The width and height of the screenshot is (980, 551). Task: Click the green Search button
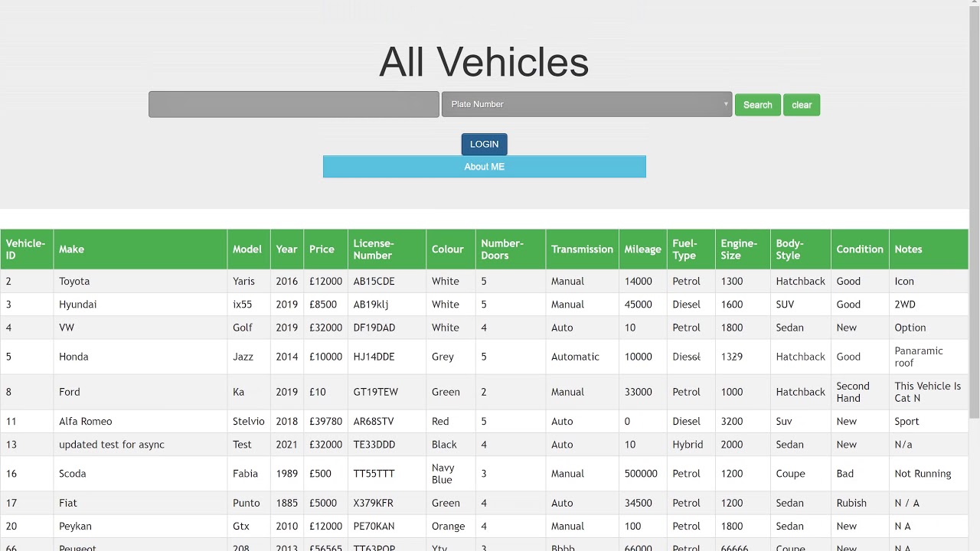[757, 105]
